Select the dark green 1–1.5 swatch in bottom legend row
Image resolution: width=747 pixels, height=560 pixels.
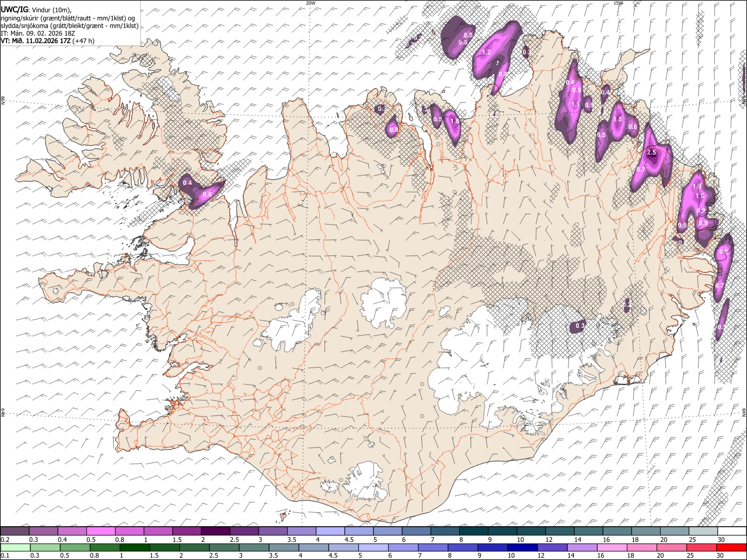134,547
